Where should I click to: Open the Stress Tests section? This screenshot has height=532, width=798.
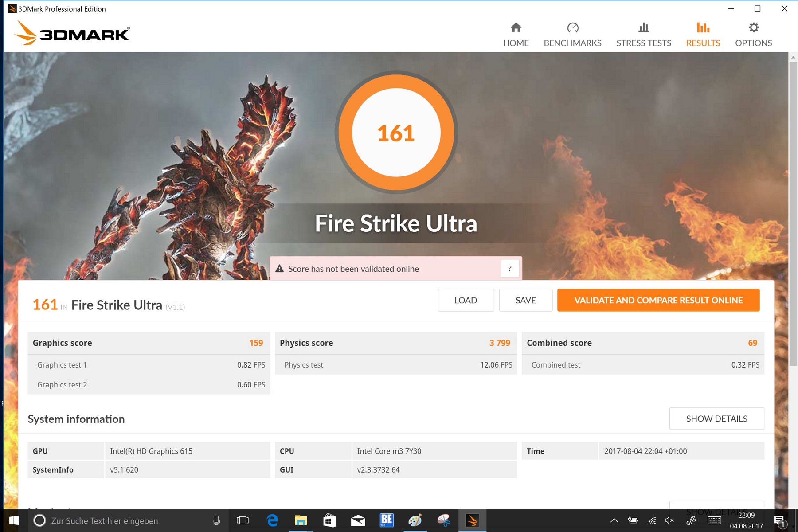643,35
